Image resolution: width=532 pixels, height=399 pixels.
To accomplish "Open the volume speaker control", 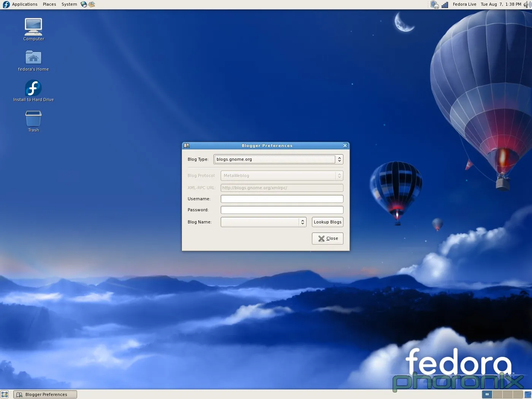I will tap(527, 5).
